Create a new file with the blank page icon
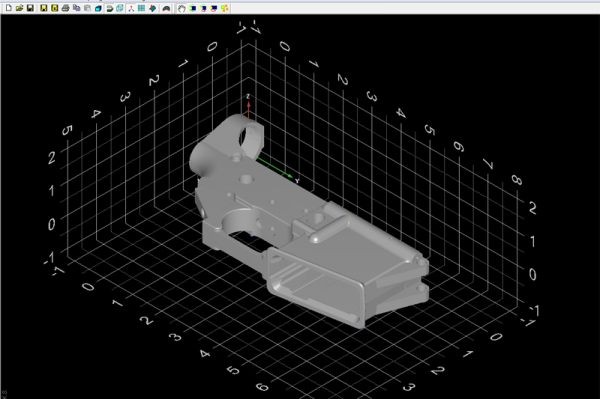The height and width of the screenshot is (399, 600). (x=8, y=8)
